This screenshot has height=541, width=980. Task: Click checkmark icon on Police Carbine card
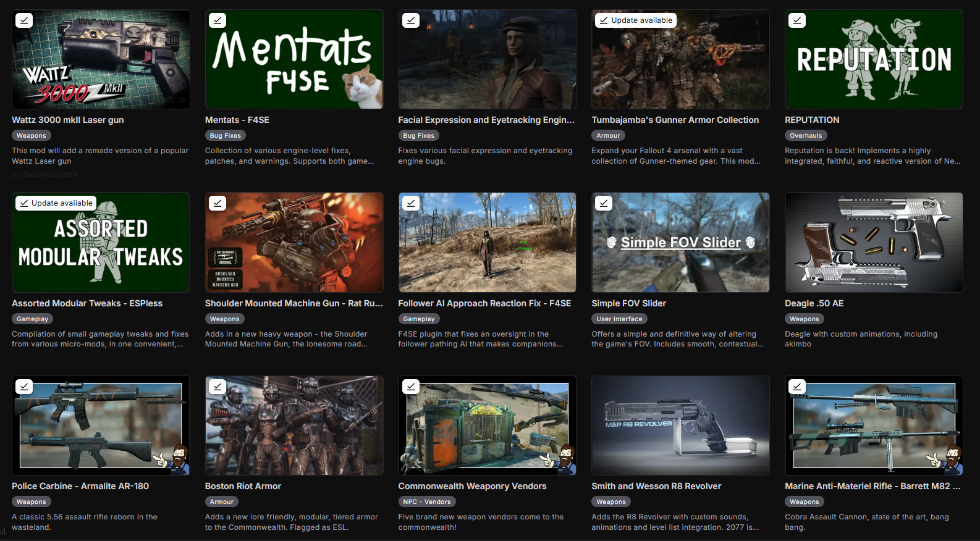click(x=24, y=387)
